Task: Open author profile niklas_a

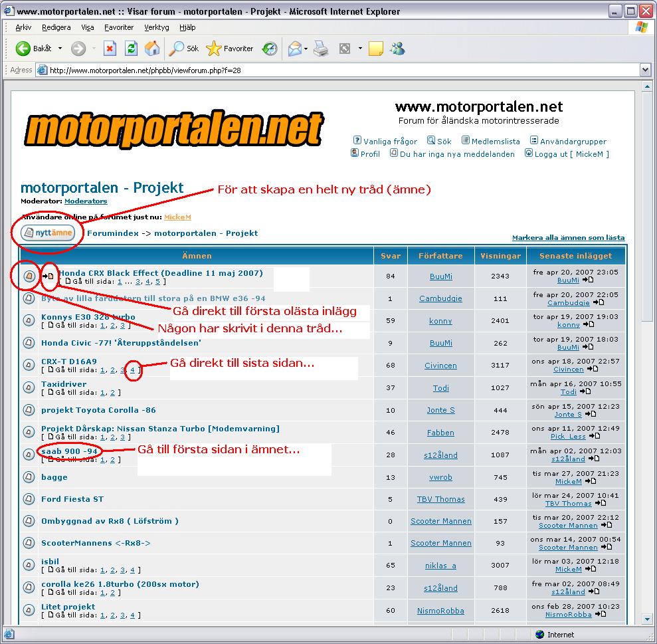Action: click(x=441, y=566)
